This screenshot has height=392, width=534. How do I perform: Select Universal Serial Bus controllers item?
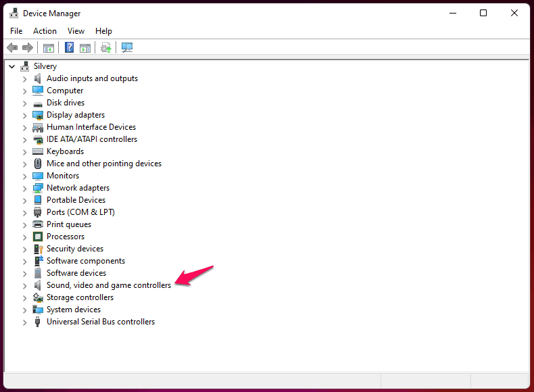[100, 322]
